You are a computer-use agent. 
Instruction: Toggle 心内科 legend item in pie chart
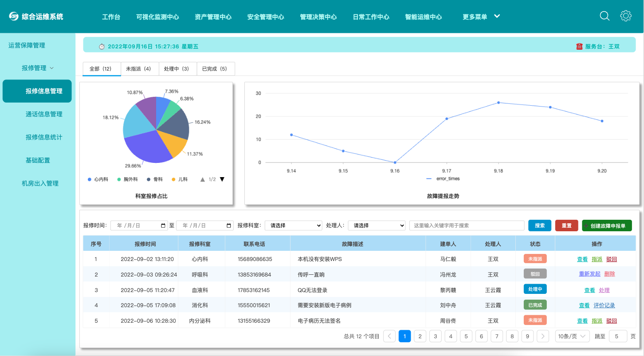tap(98, 179)
